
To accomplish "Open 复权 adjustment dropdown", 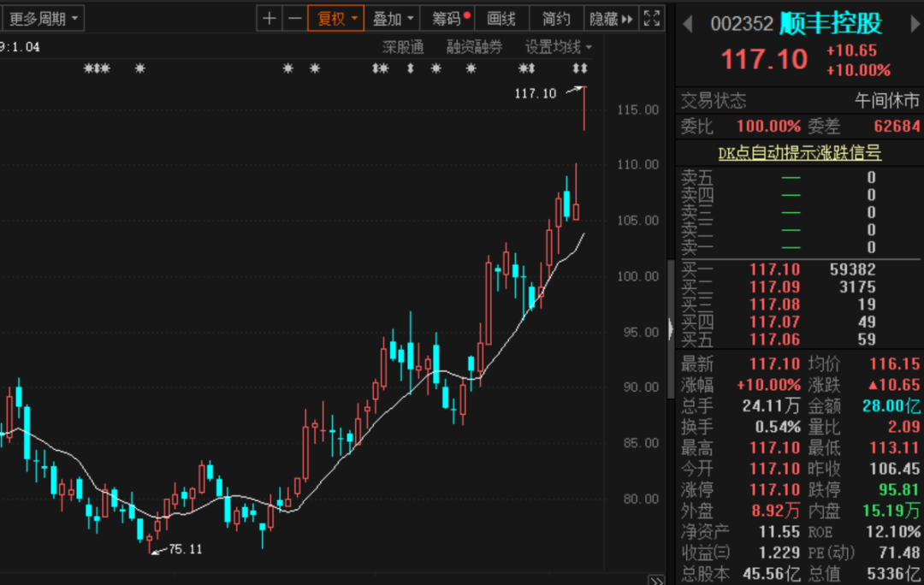I will click(x=336, y=19).
